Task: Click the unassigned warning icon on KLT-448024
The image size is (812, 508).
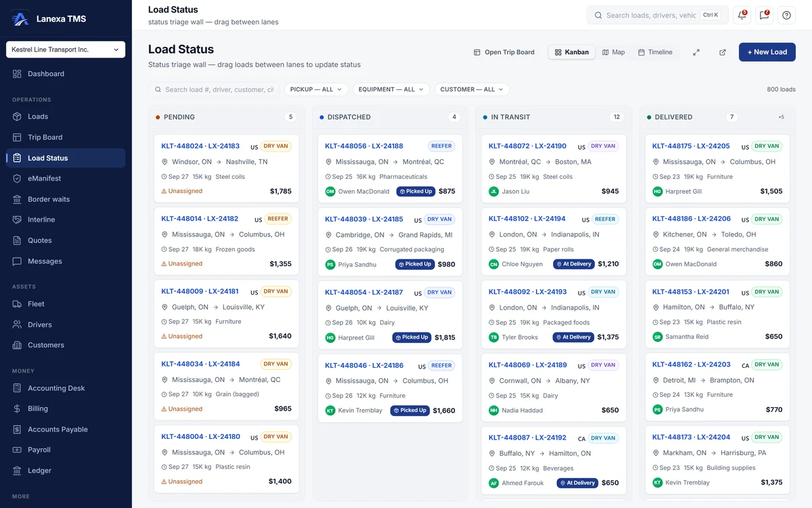Action: point(164,191)
